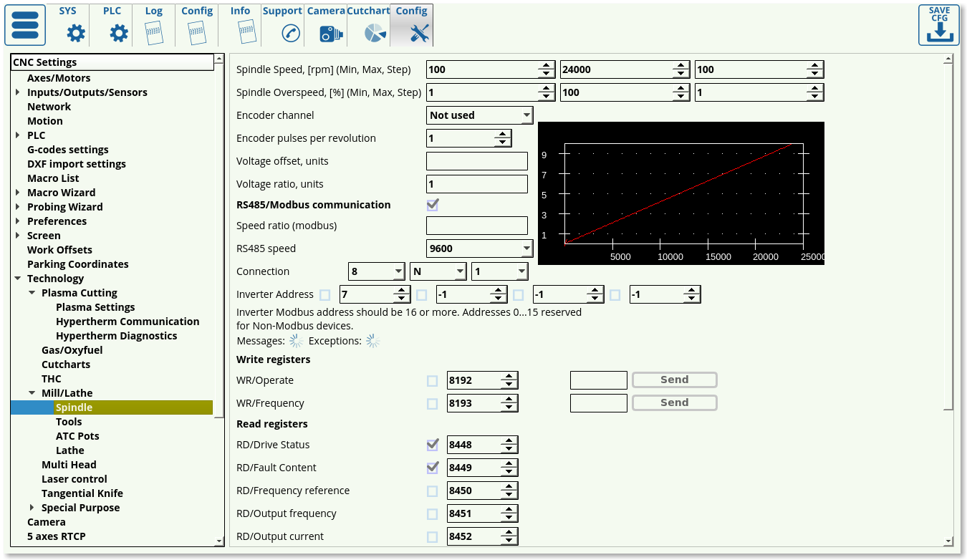Open the Cutchart pie icon
Image resolution: width=967 pixels, height=560 pixels.
tap(373, 33)
